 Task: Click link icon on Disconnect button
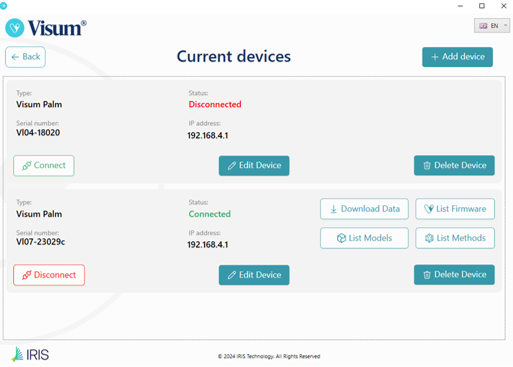click(x=27, y=275)
